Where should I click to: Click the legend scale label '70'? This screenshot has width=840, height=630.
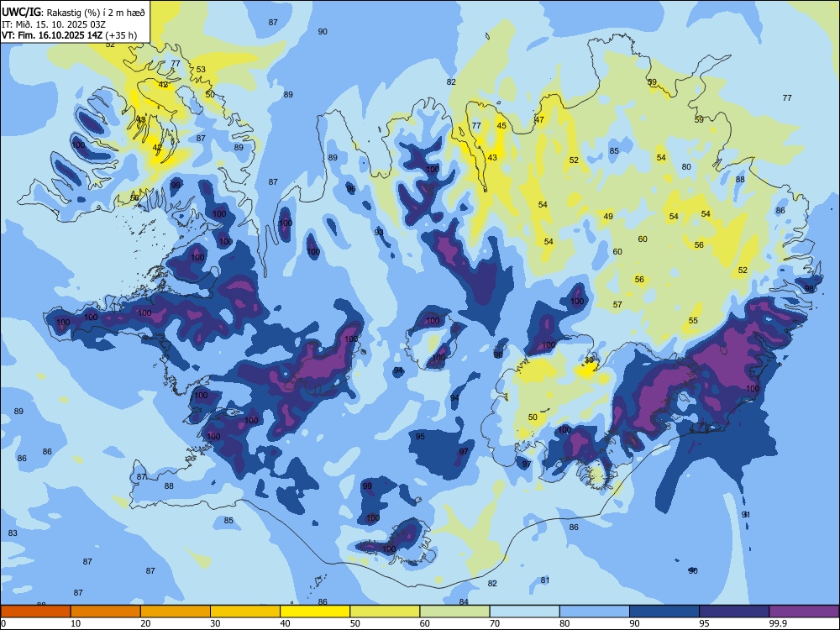tap(495, 623)
